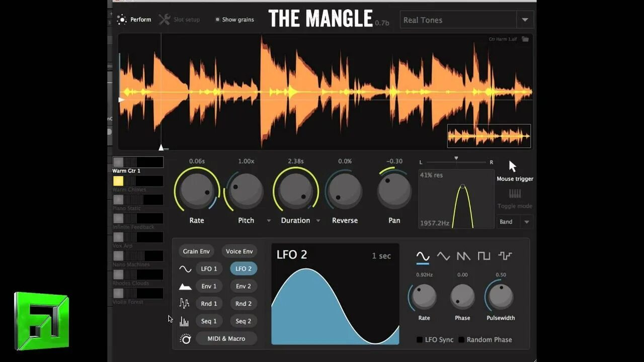Click the Duration knob
The height and width of the screenshot is (362, 644).
(295, 191)
